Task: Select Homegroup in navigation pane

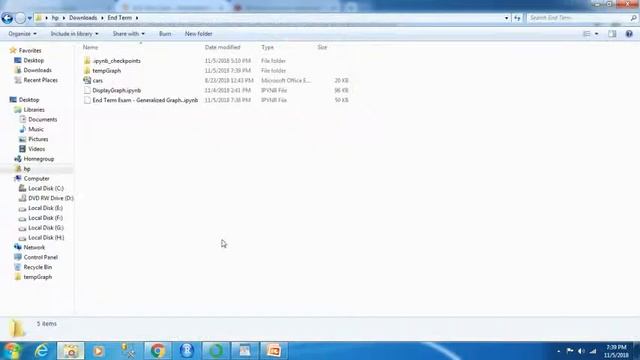Action: (x=39, y=159)
